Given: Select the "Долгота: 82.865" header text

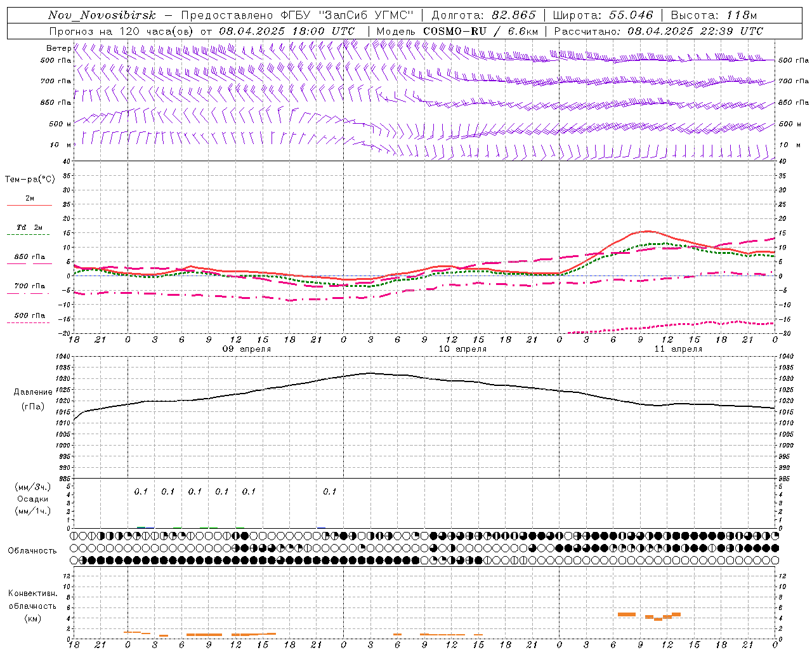Looking at the screenshot, I should point(483,15).
